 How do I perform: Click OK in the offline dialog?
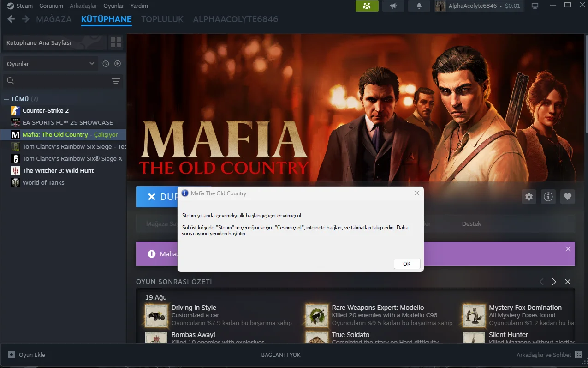[x=407, y=264]
